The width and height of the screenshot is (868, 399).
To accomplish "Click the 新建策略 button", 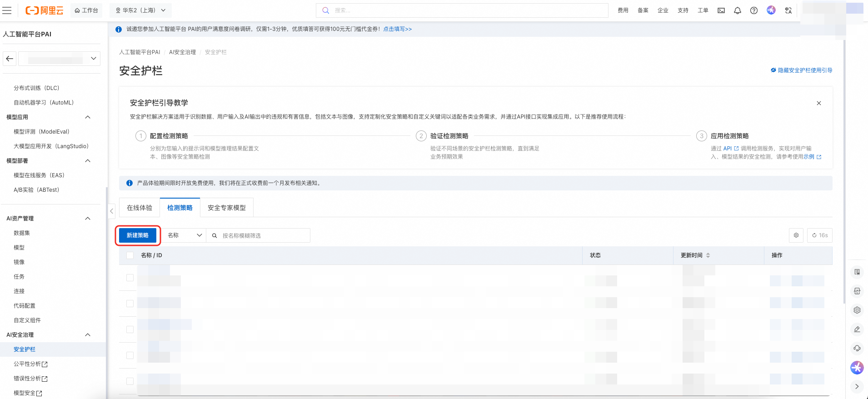I will click(138, 235).
